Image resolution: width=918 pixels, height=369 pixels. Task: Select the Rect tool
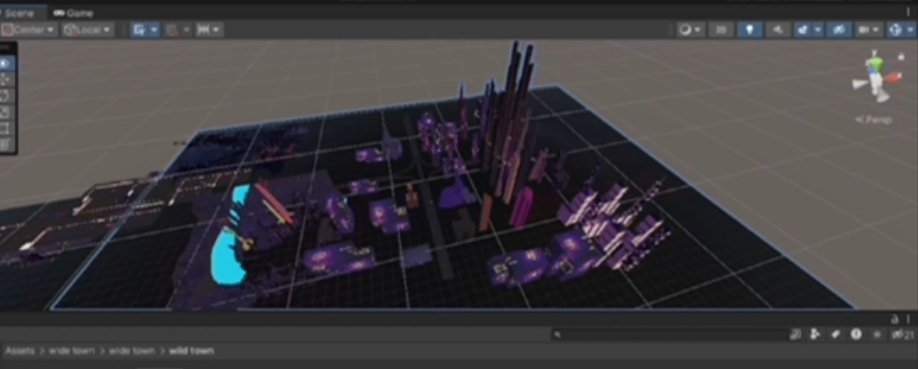pyautogui.click(x=5, y=128)
